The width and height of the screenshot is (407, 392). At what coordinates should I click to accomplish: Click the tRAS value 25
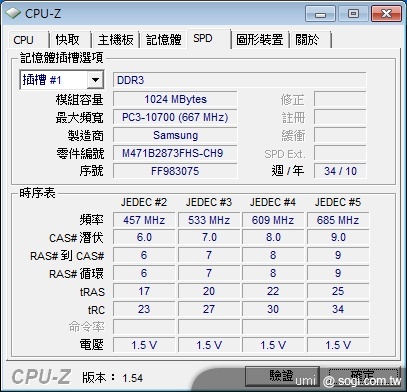click(338, 291)
